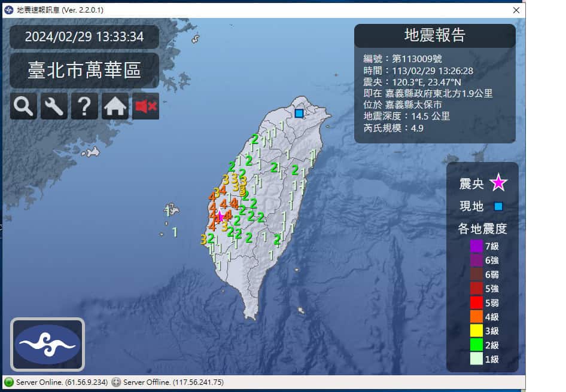566x392 pixels.
Task: Click the 2024/02/29 13:33:34 date-time display
Action: click(84, 37)
